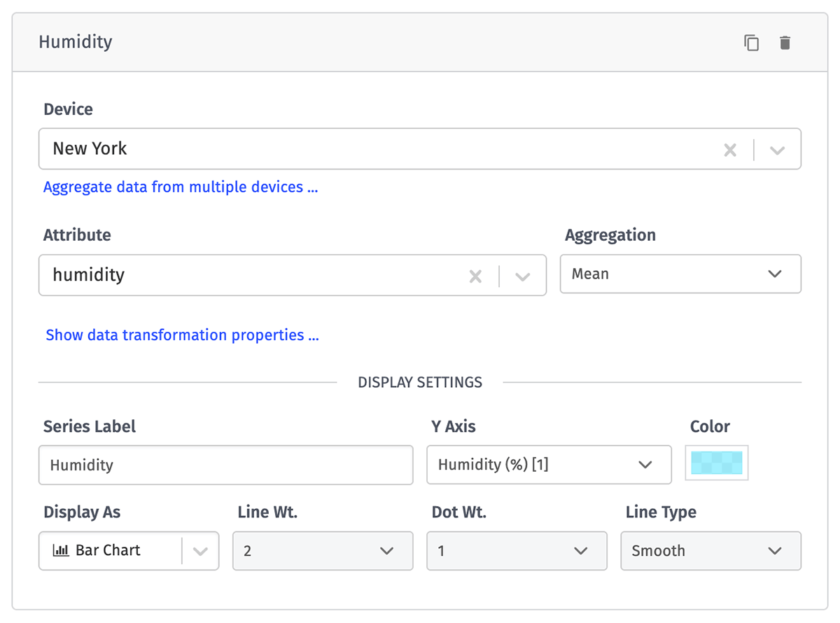
Task: Expand the Device dropdown chevron
Action: (x=777, y=150)
